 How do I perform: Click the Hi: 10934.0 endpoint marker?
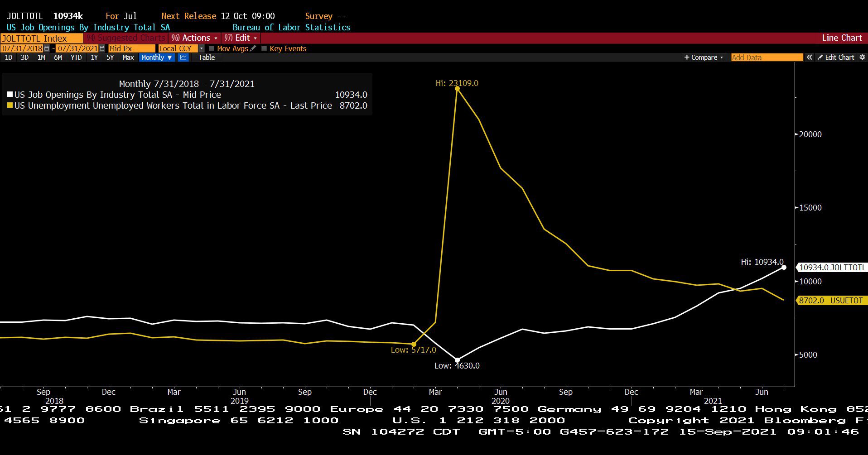[784, 268]
